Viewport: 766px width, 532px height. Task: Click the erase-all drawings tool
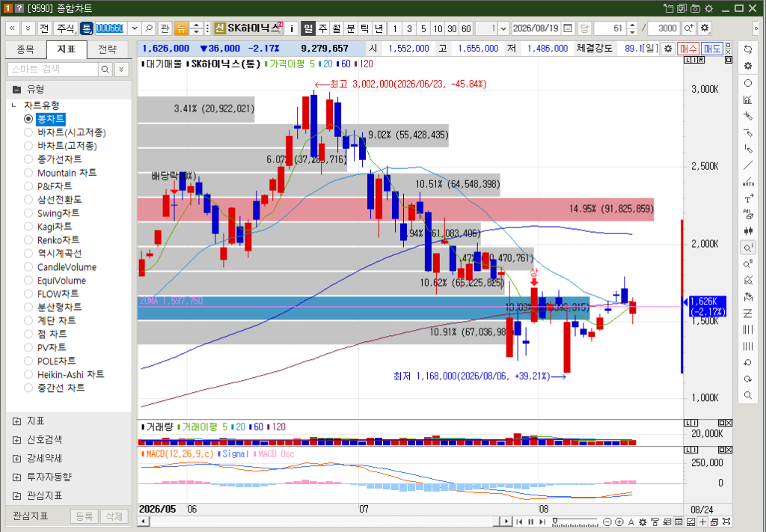tap(748, 215)
